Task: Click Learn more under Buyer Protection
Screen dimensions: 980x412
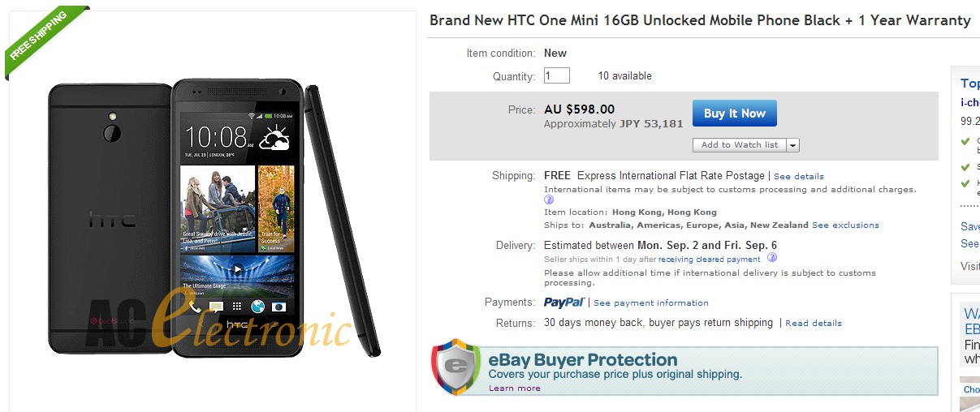Action: point(514,388)
